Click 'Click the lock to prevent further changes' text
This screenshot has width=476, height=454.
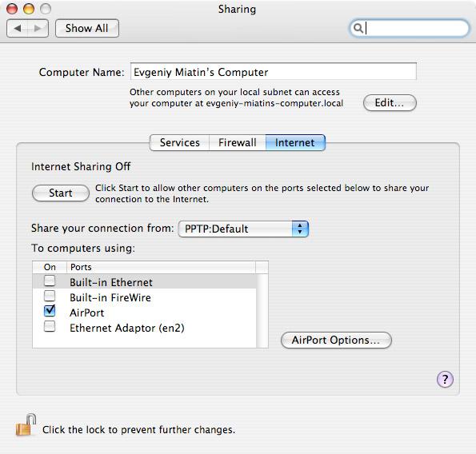[138, 430]
